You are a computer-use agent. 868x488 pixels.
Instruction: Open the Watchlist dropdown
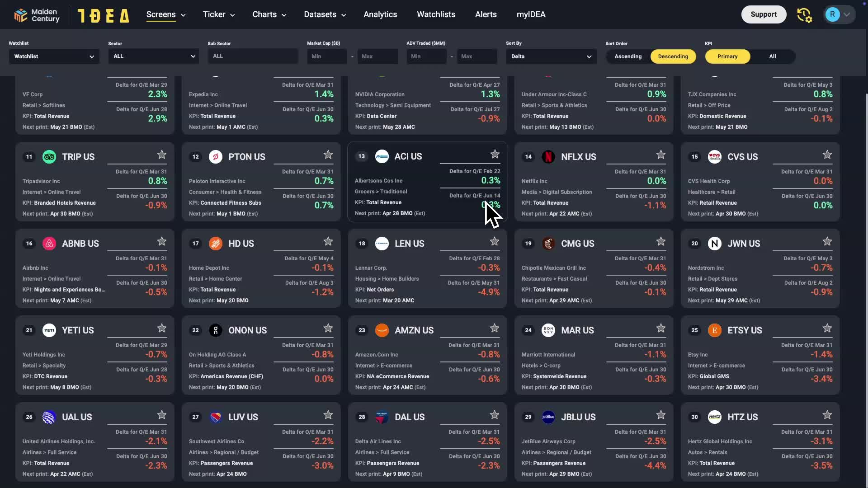pyautogui.click(x=54, y=56)
